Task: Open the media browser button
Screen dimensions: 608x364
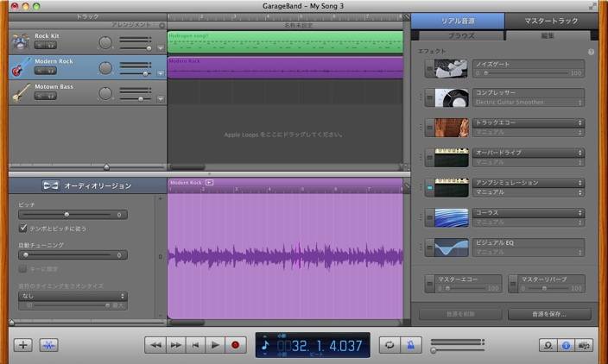Action: [x=584, y=345]
